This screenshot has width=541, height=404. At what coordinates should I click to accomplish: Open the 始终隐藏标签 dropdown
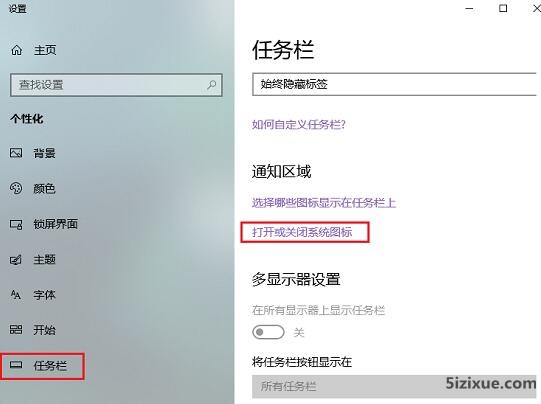394,84
